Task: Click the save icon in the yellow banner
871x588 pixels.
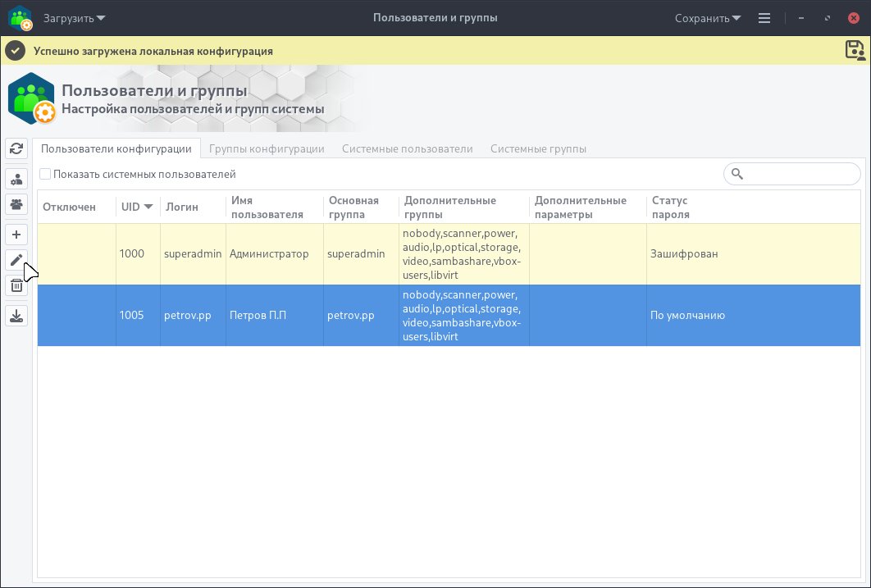Action: point(855,50)
